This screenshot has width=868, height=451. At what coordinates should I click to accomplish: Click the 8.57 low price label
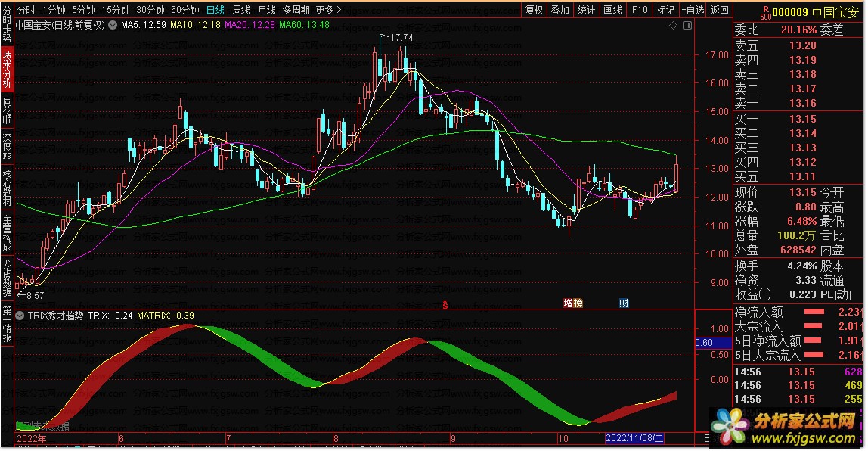pyautogui.click(x=35, y=296)
